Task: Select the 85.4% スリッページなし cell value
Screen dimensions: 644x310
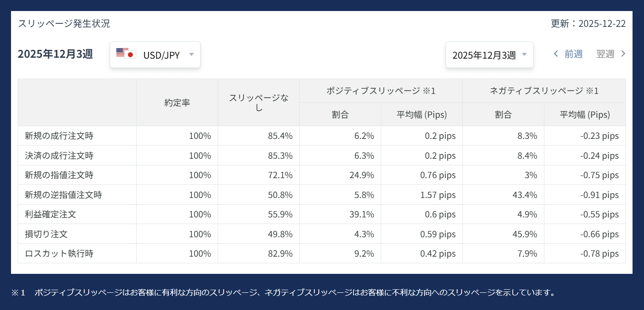Action: [x=280, y=135]
